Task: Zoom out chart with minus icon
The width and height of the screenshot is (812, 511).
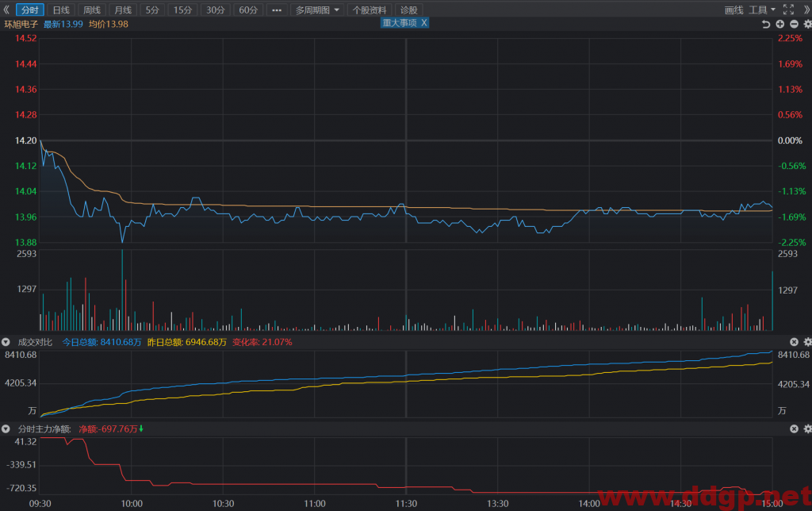Action: pyautogui.click(x=794, y=24)
